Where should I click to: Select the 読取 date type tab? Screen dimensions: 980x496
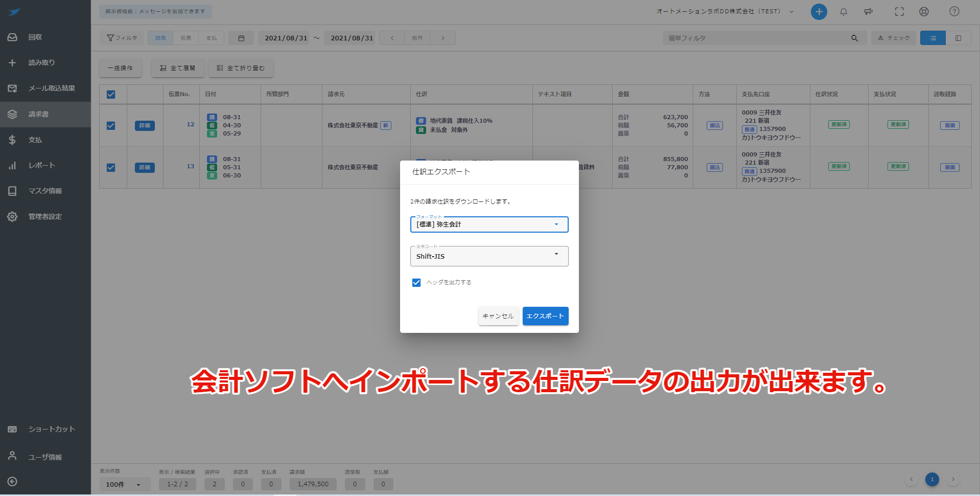tap(160, 38)
